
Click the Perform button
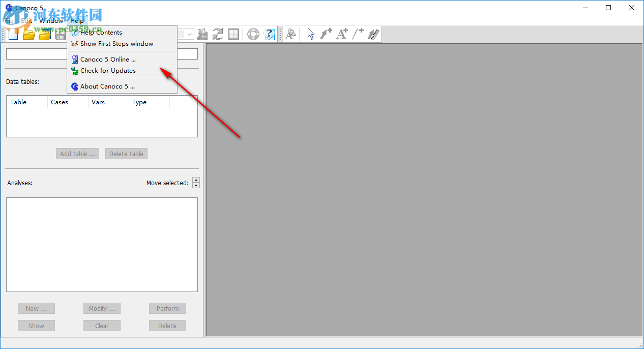(x=167, y=308)
